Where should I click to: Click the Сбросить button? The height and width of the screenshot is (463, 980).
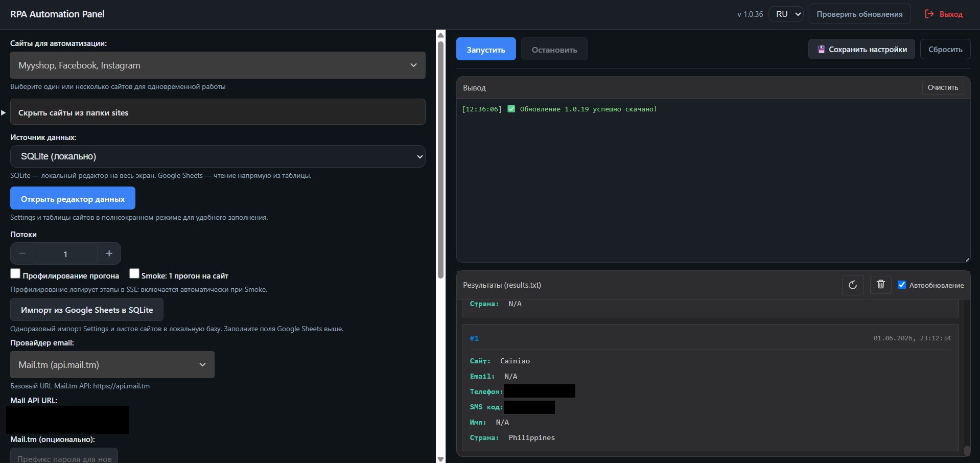tap(945, 49)
